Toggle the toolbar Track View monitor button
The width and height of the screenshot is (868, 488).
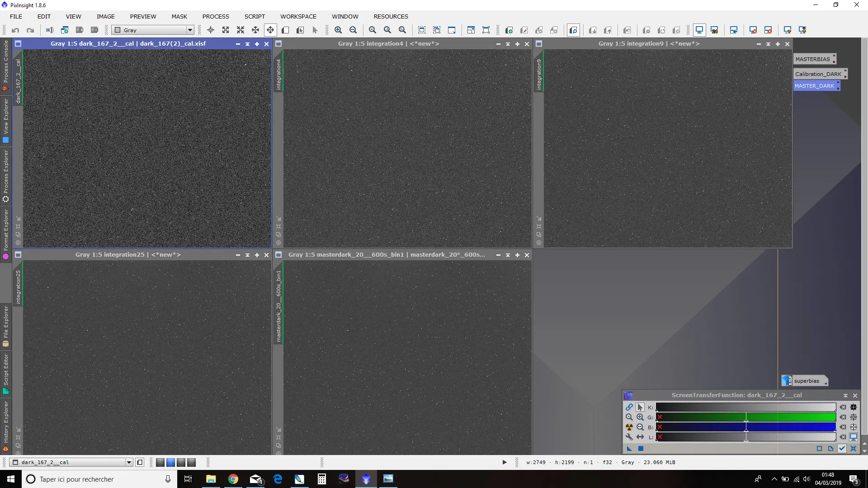tap(699, 30)
